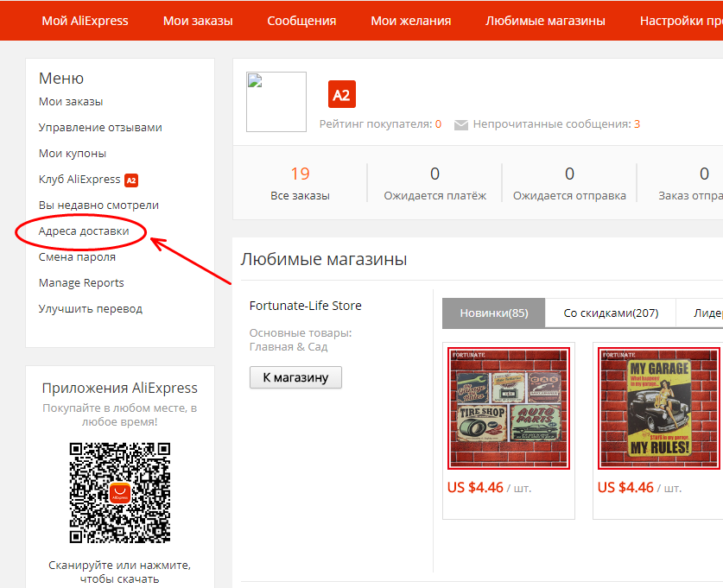This screenshot has height=588, width=723.
Task: Go to Мои желания in top bar
Action: coord(411,21)
